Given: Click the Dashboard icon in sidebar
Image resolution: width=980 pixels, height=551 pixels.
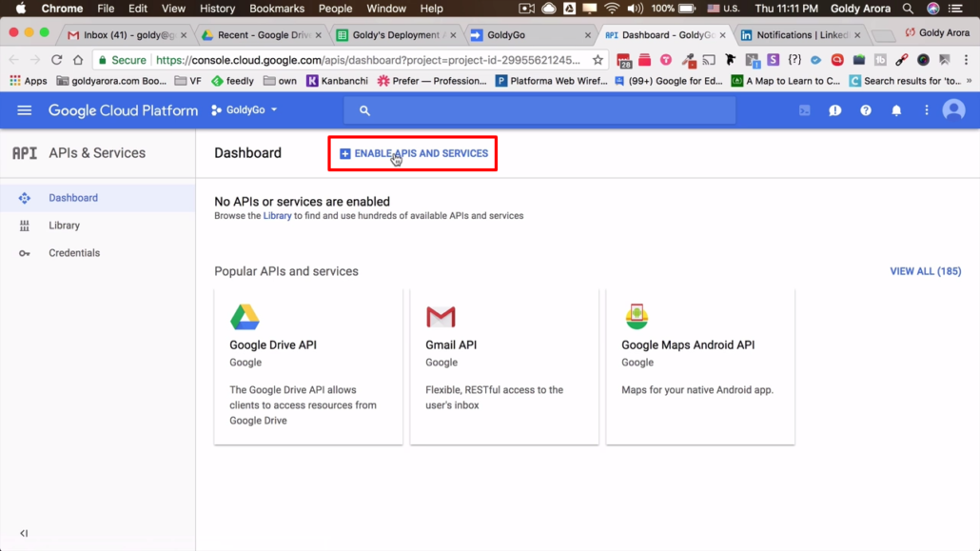Looking at the screenshot, I should (x=25, y=198).
